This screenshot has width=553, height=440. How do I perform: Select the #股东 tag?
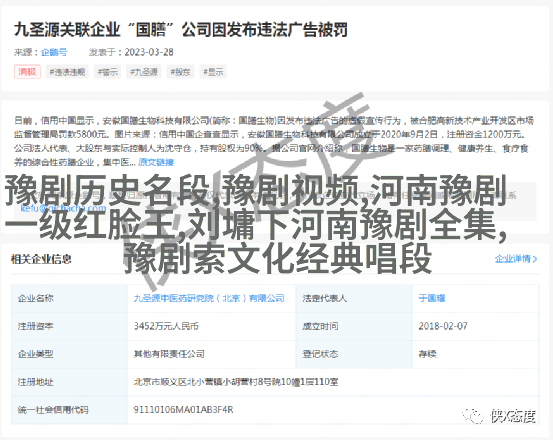(180, 72)
